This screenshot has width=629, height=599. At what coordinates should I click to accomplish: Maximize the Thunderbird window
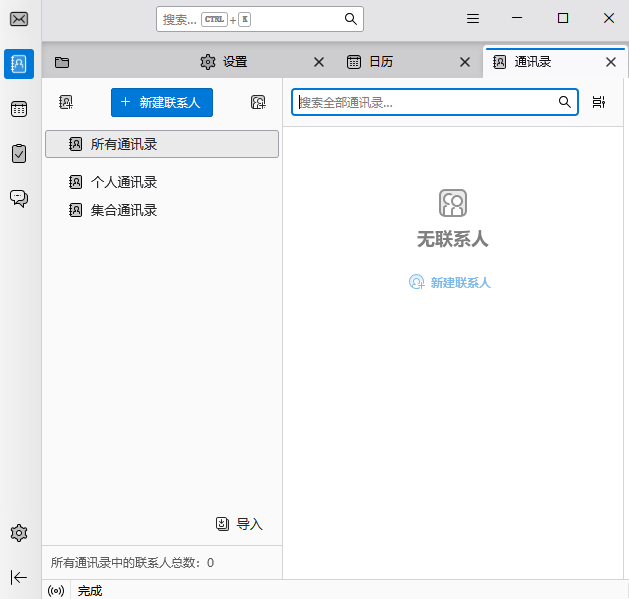563,18
